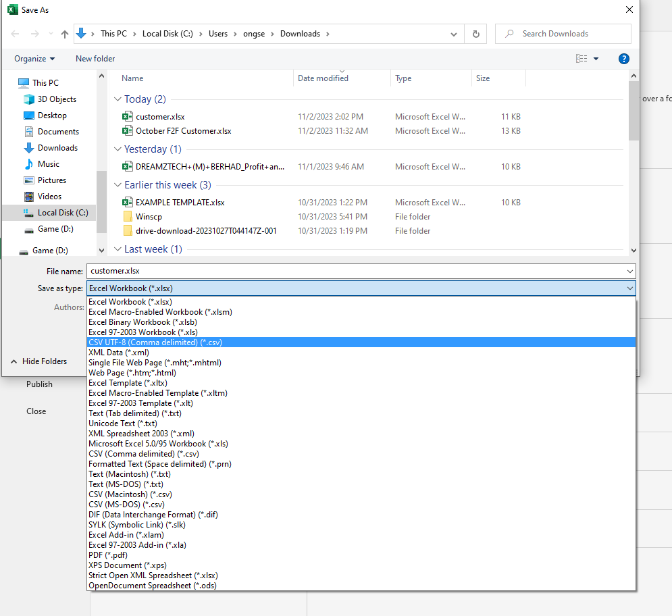This screenshot has width=672, height=616.
Task: Collapse the Last week group
Action: tap(118, 249)
